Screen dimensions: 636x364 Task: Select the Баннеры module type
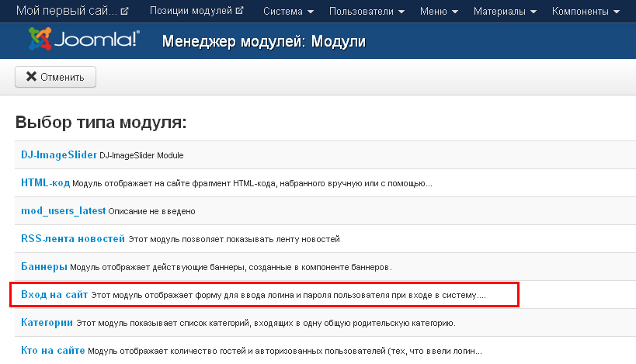[44, 267]
